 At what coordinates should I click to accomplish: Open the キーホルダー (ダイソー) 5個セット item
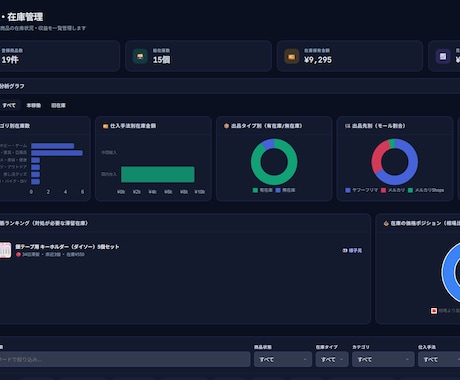click(x=67, y=247)
